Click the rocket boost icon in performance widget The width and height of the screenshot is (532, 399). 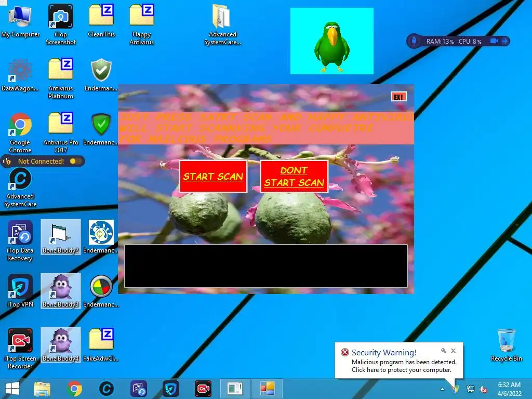pyautogui.click(x=414, y=41)
